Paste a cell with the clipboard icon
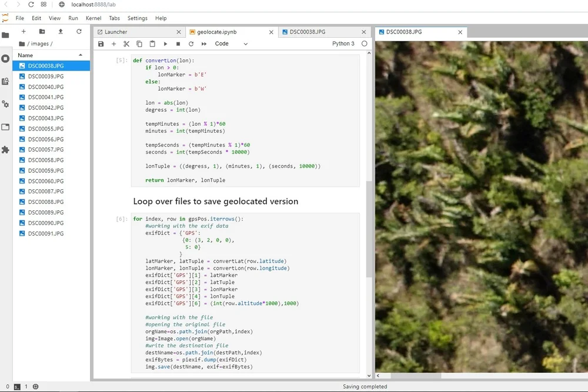Image resolution: width=588 pixels, height=392 pixels. click(152, 43)
